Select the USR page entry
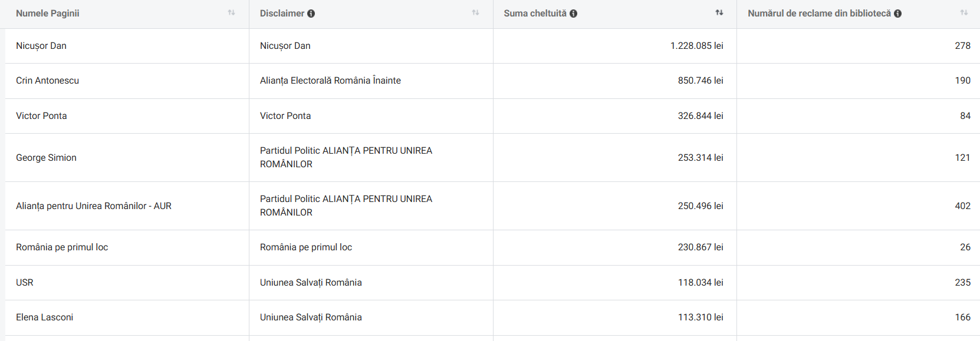Image resolution: width=980 pixels, height=341 pixels. (25, 283)
